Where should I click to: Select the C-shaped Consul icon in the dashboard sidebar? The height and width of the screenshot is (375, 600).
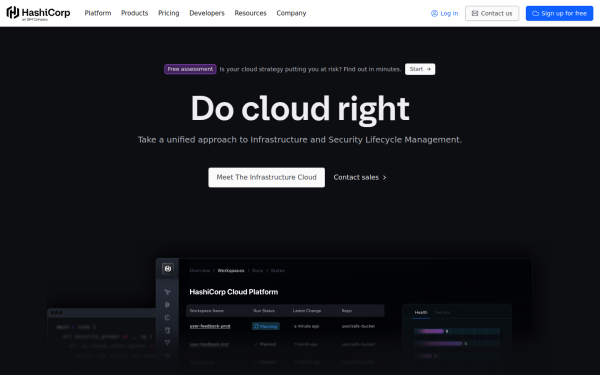coord(167,317)
